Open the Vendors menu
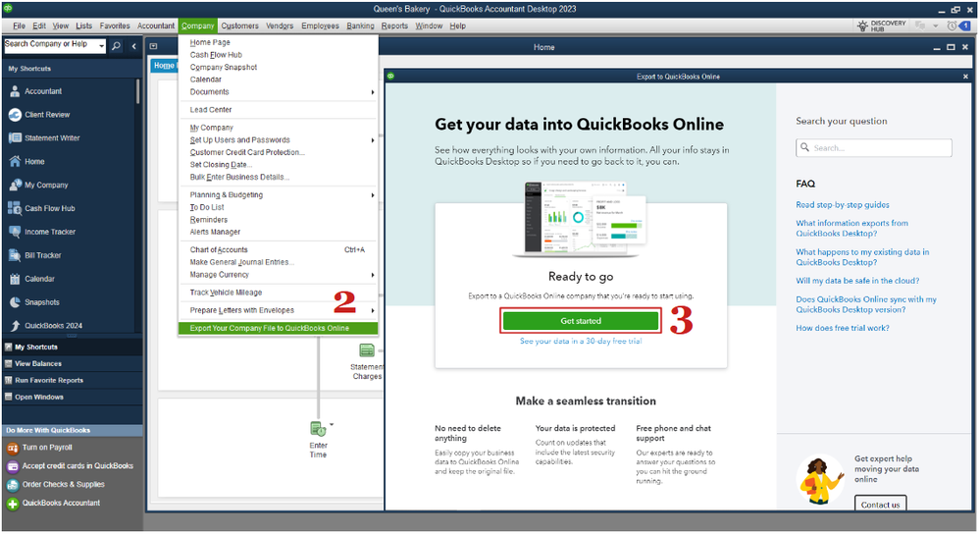The image size is (980, 535). click(x=280, y=26)
